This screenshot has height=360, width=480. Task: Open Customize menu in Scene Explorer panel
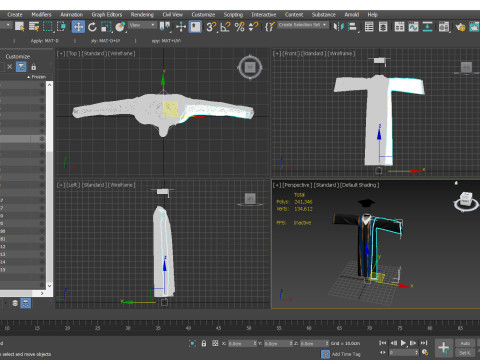click(18, 57)
